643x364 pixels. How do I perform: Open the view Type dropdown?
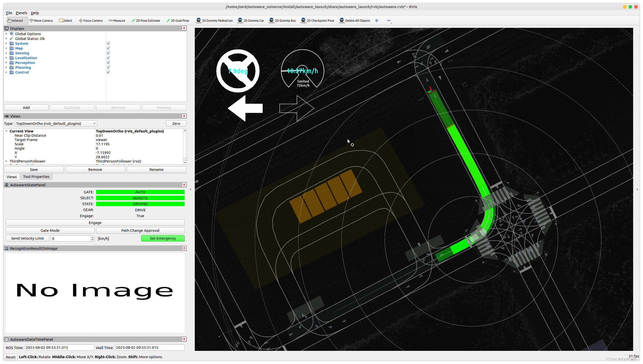[x=56, y=123]
